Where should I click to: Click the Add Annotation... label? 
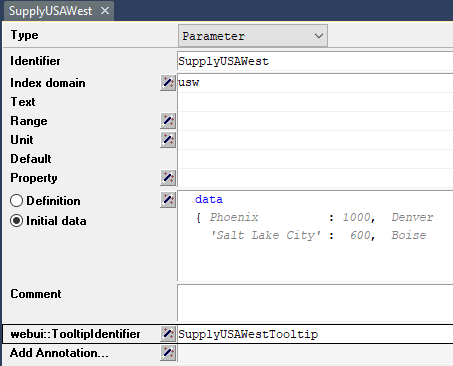(59, 353)
